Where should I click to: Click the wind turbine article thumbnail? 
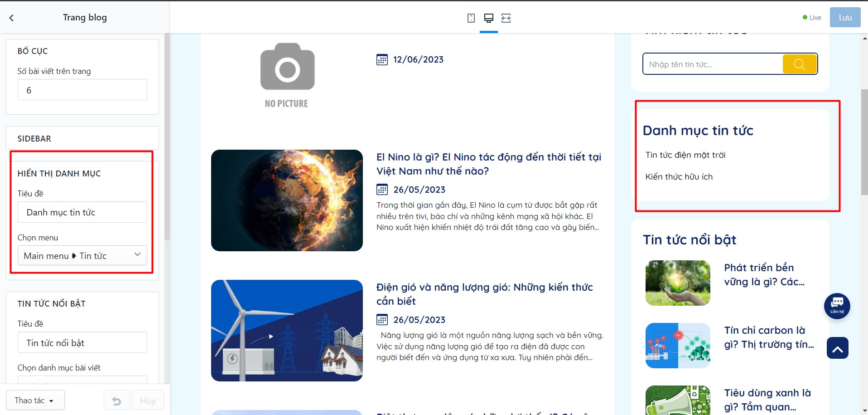coord(287,331)
